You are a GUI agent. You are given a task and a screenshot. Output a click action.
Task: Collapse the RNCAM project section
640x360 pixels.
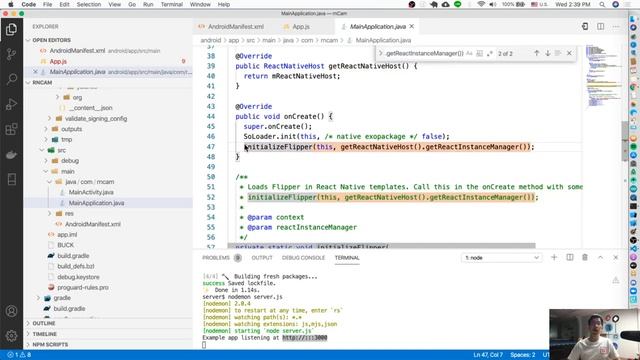coord(42,82)
